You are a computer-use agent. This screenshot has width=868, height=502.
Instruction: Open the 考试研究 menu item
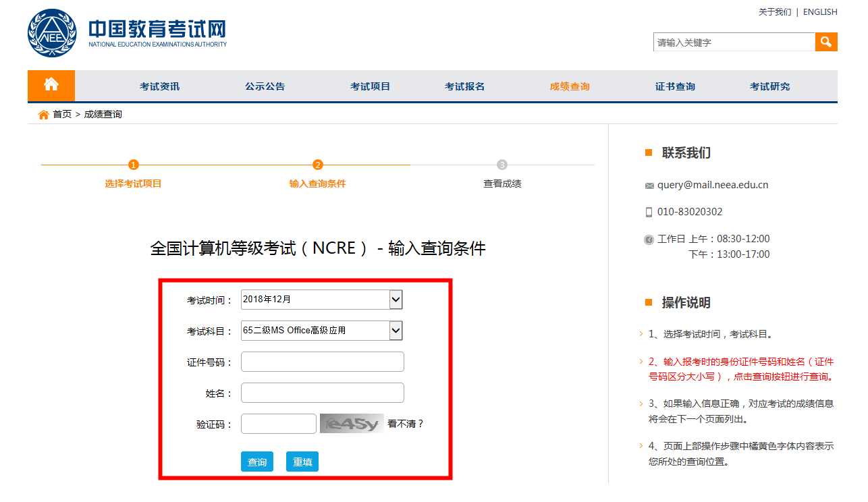pyautogui.click(x=770, y=86)
